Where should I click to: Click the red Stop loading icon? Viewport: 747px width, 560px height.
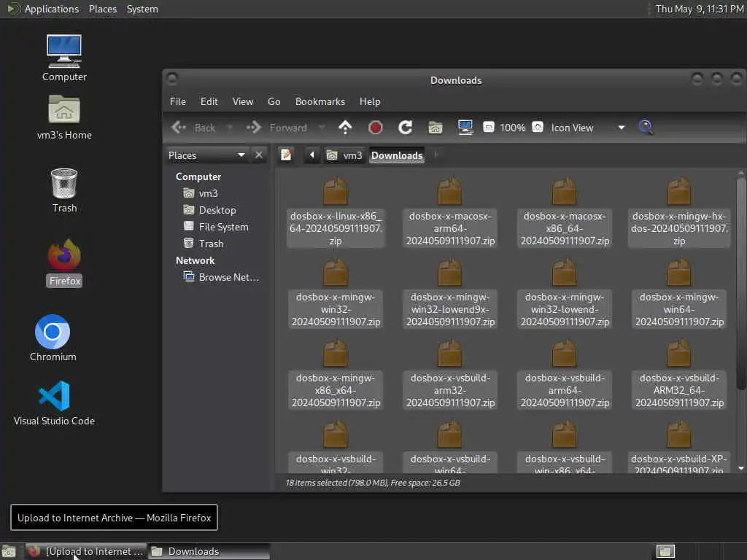click(x=376, y=128)
